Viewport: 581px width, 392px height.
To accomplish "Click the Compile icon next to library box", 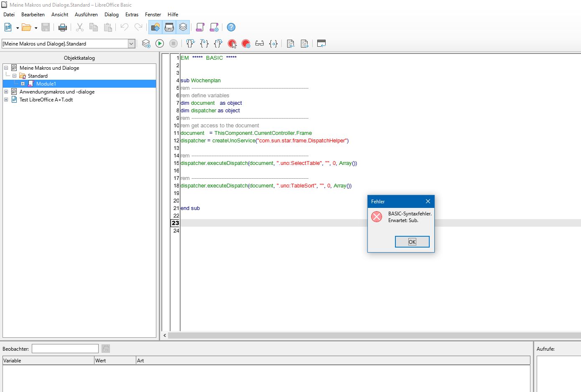I will [146, 43].
